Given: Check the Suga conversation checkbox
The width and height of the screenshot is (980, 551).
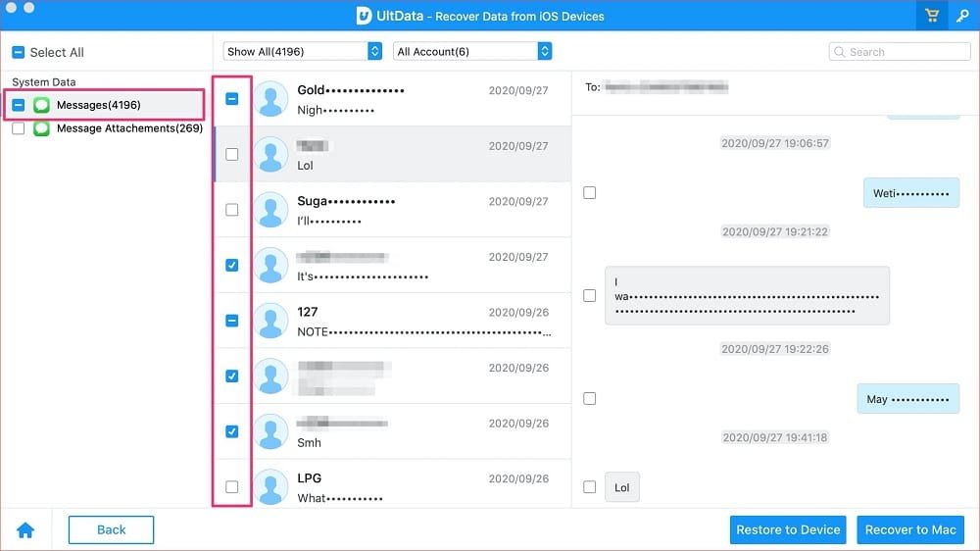Looking at the screenshot, I should pyautogui.click(x=232, y=210).
